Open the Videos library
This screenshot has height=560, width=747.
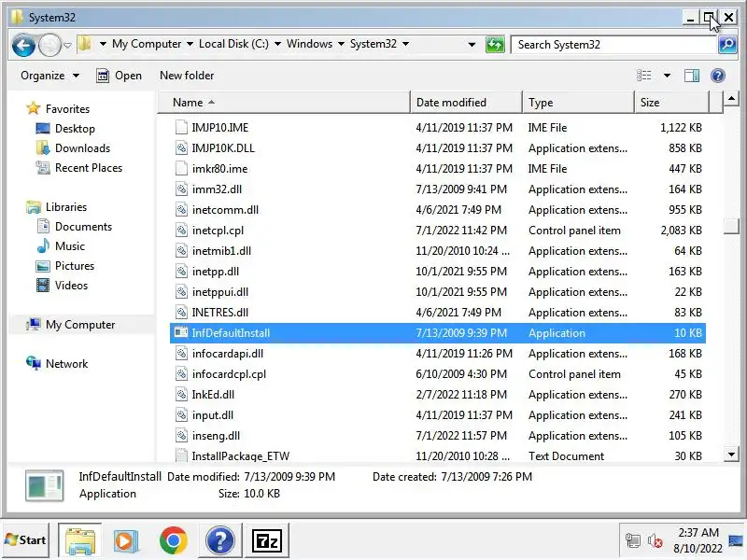pos(62,286)
